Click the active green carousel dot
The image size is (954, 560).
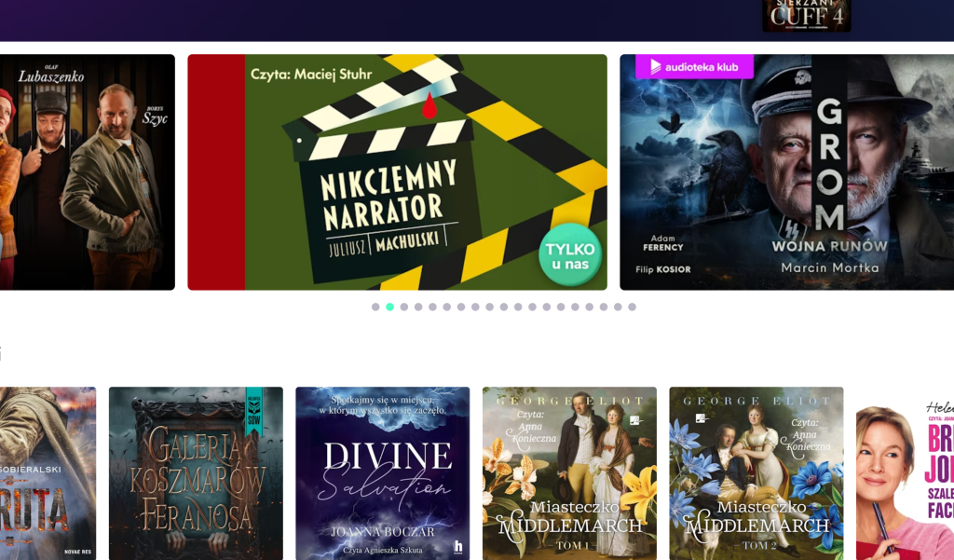point(390,307)
